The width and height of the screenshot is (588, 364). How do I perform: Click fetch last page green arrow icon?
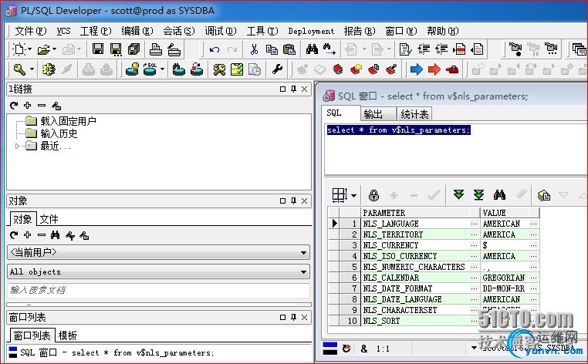pyautogui.click(x=478, y=194)
